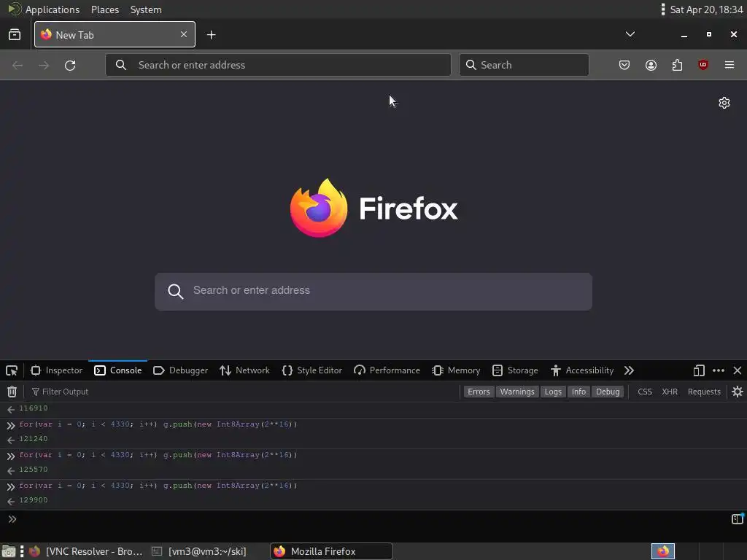Toggle the Logs filter
The width and height of the screenshot is (747, 560).
coord(553,392)
